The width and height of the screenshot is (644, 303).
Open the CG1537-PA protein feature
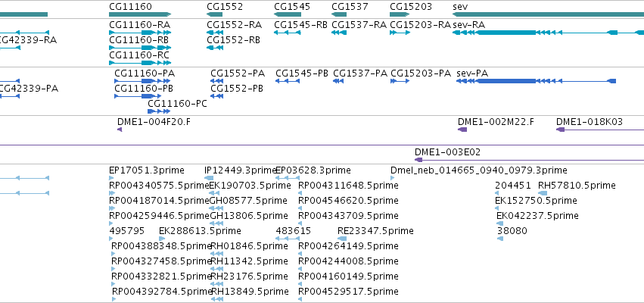tap(360, 73)
